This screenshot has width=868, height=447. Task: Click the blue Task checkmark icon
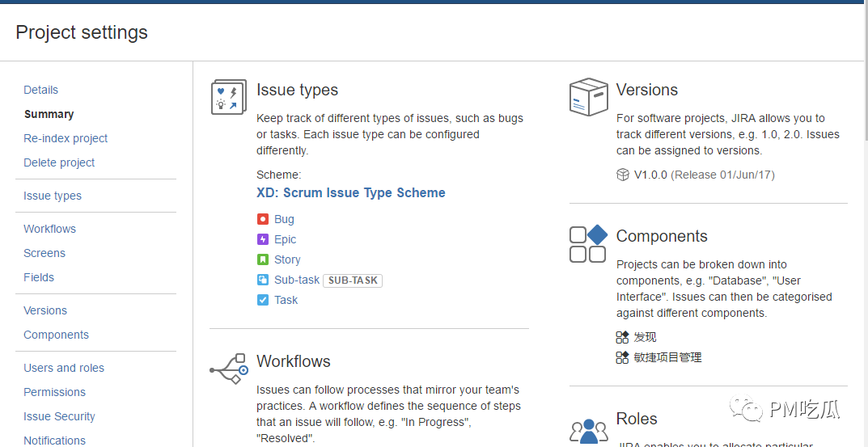pos(263,300)
